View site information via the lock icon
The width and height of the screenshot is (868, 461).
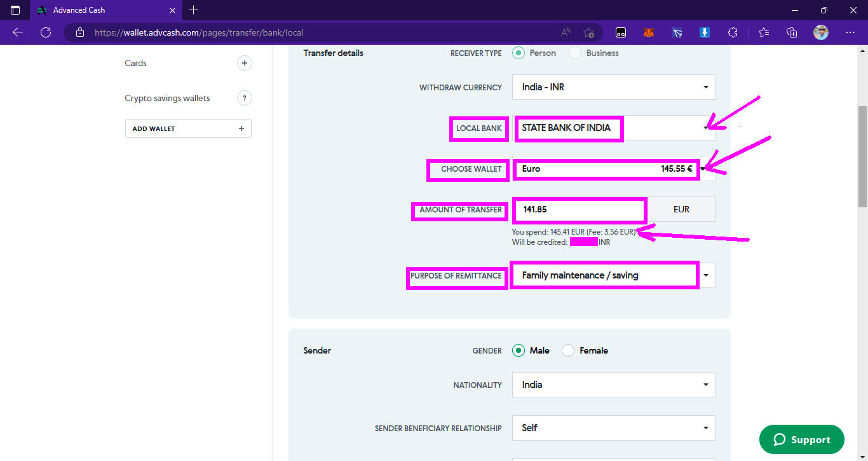click(79, 32)
